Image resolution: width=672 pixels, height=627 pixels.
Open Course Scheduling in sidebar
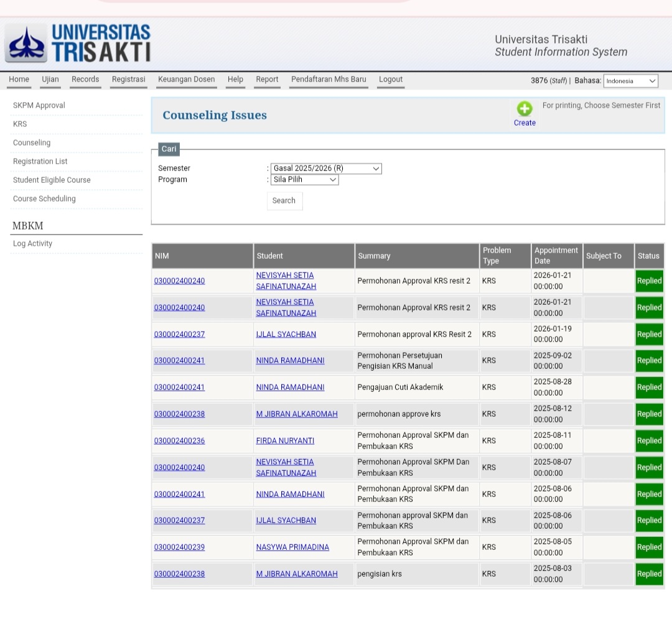click(x=44, y=199)
